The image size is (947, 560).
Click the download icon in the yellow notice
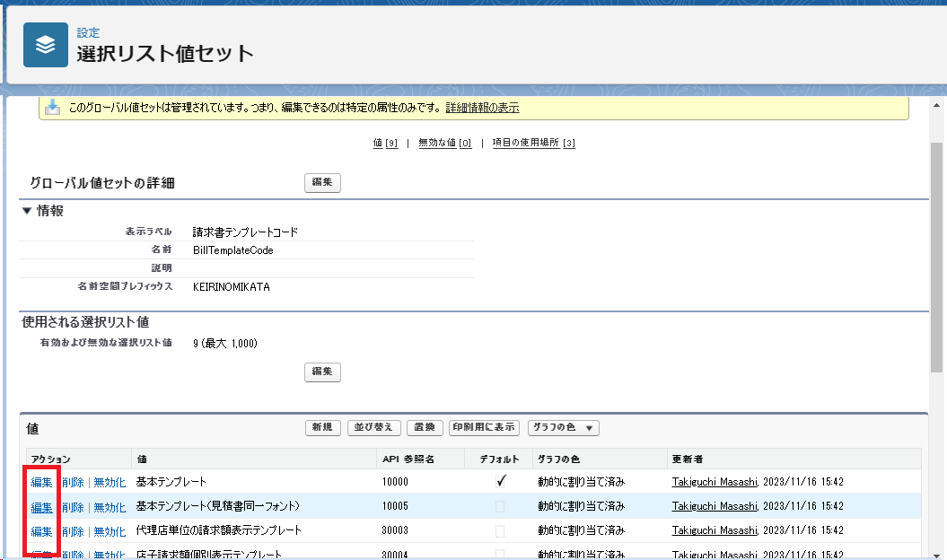coord(53,107)
